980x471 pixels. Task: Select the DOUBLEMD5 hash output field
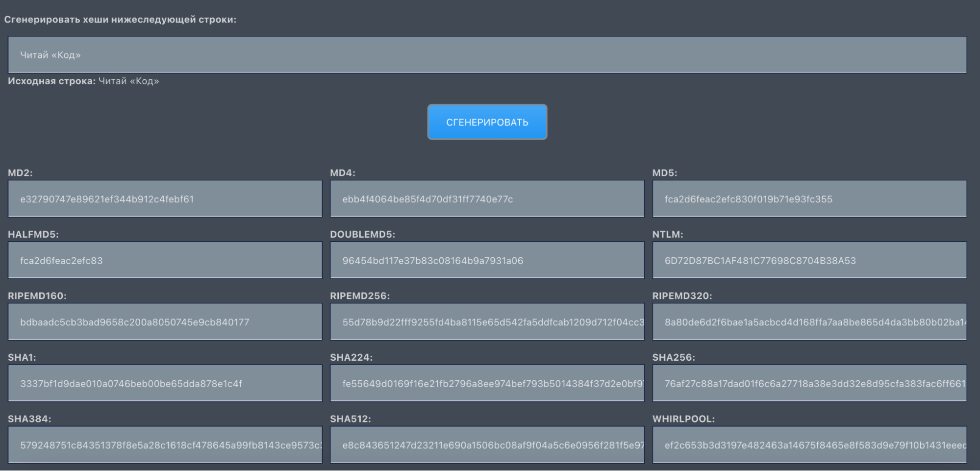coord(487,260)
